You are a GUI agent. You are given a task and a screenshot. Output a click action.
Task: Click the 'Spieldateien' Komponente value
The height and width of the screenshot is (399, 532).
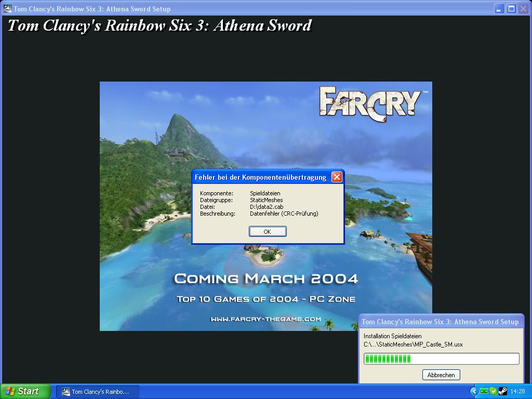coord(265,193)
